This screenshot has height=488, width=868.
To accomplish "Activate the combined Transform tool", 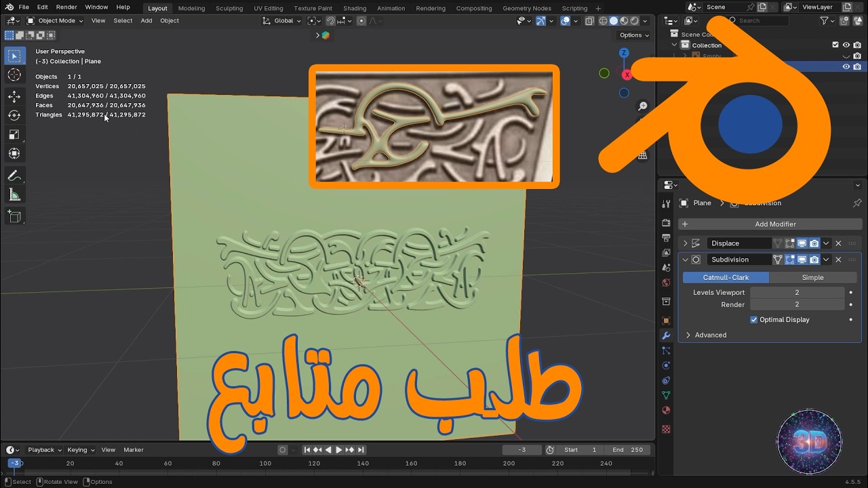I will point(14,153).
